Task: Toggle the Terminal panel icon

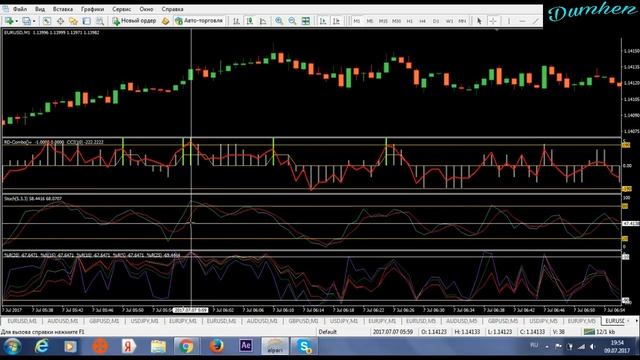Action: [87, 21]
